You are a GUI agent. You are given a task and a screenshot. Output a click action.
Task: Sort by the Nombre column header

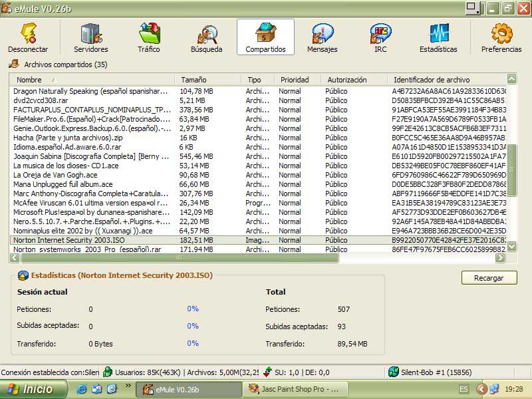92,80
